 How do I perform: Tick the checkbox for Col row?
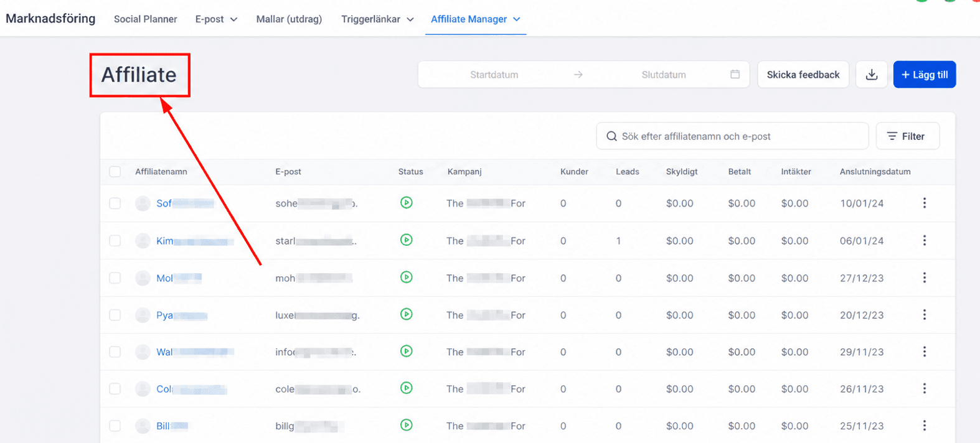coord(115,389)
